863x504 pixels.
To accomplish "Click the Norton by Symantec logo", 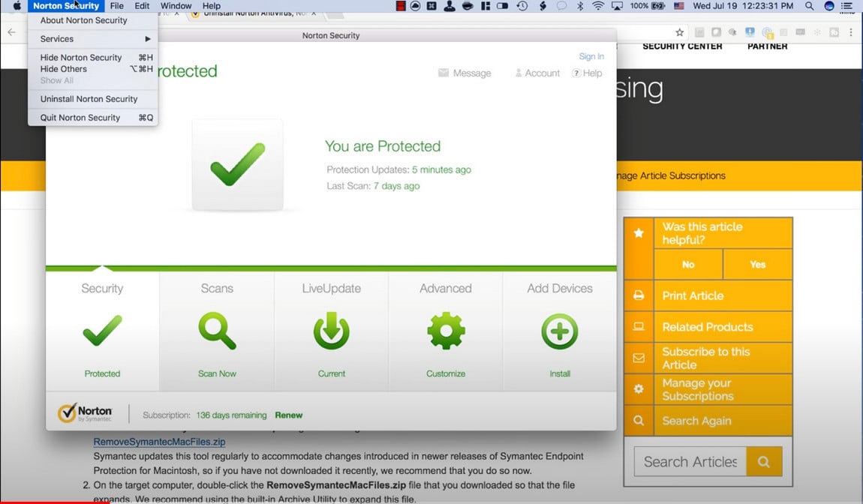I will 85,412.
